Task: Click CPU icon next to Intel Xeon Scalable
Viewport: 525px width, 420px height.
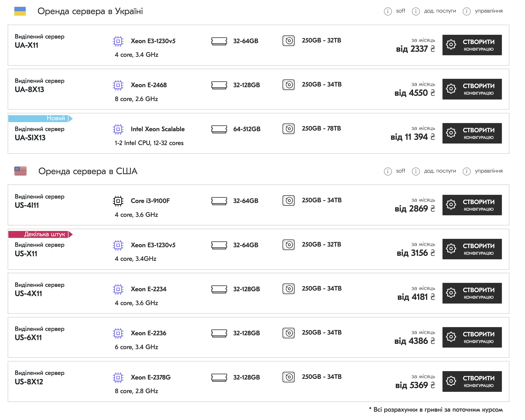Action: [118, 129]
